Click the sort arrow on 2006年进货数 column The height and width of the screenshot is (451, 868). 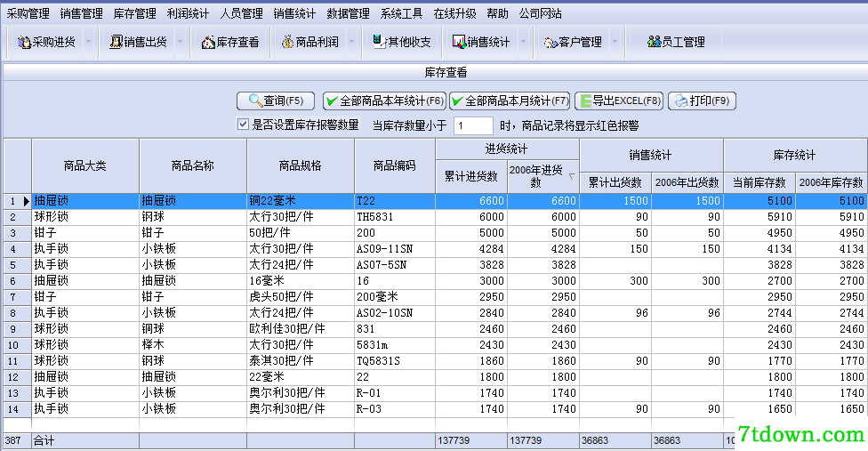(573, 176)
